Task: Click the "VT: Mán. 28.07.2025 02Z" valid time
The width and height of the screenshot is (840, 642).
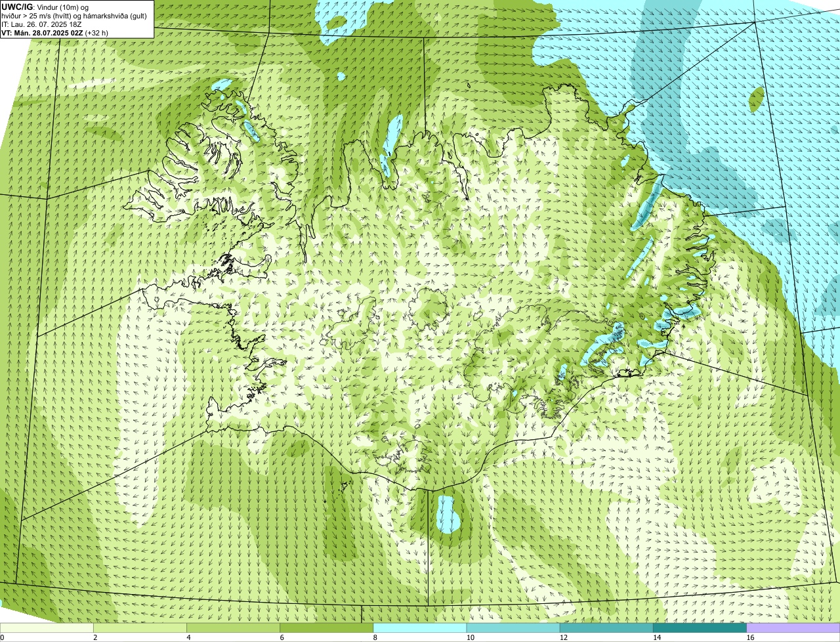Action: (42, 32)
